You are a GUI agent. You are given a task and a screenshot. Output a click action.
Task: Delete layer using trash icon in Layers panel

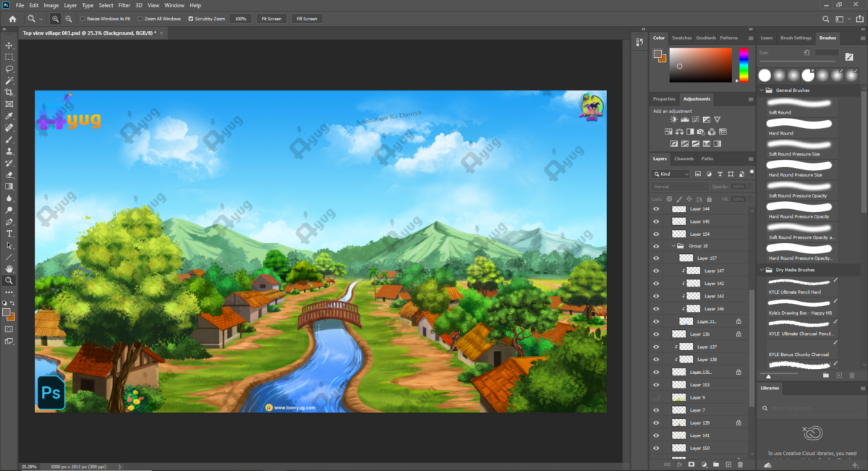tap(740, 464)
